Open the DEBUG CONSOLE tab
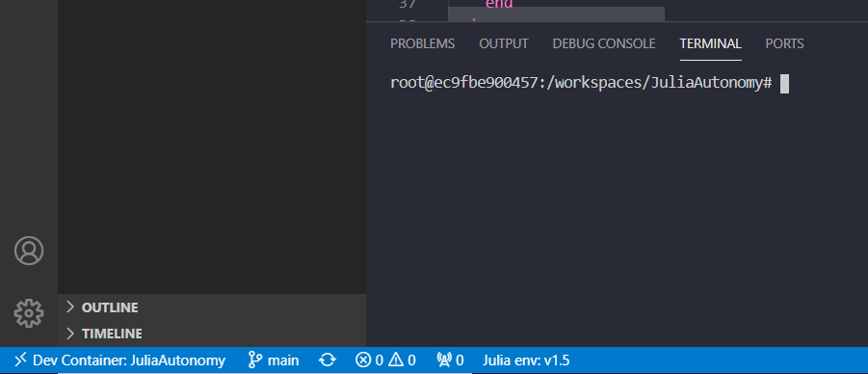 coord(604,43)
